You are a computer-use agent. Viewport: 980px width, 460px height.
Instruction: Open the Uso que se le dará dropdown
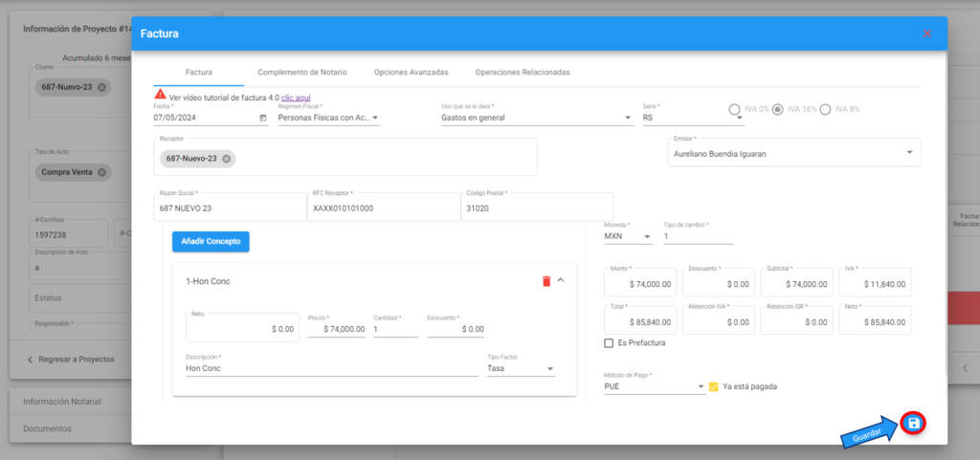point(537,118)
